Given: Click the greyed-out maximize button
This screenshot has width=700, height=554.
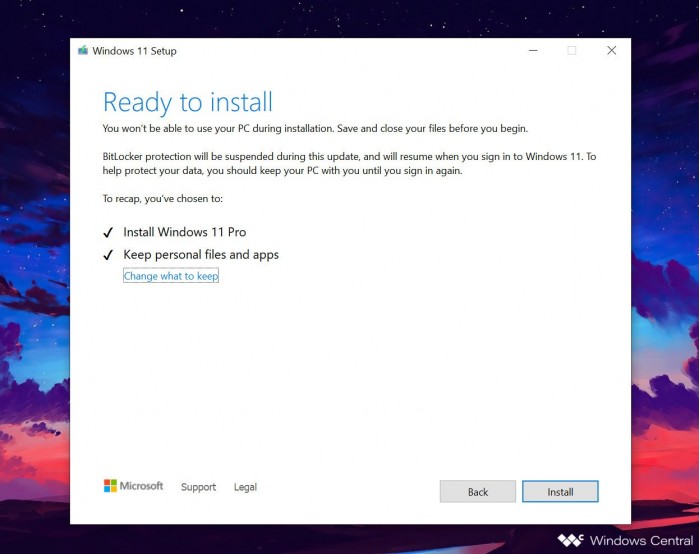Looking at the screenshot, I should [571, 50].
